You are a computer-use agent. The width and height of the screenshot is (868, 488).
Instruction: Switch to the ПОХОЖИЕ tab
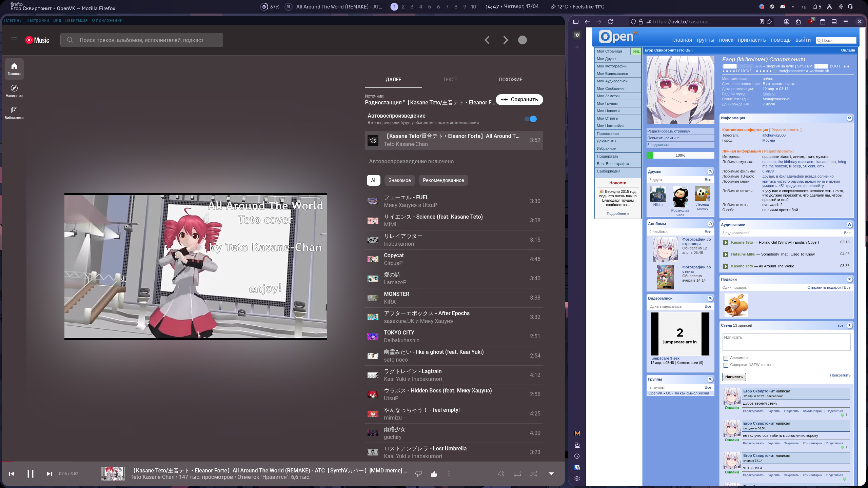510,80
